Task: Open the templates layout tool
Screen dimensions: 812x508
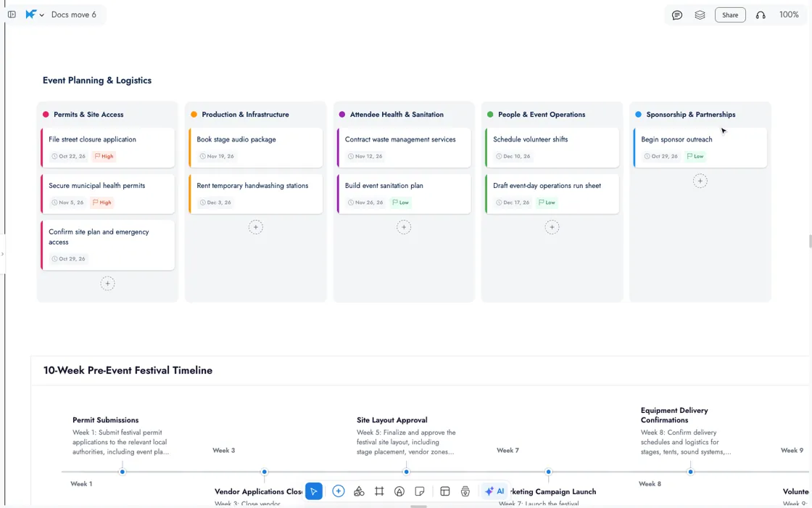Action: [445, 491]
